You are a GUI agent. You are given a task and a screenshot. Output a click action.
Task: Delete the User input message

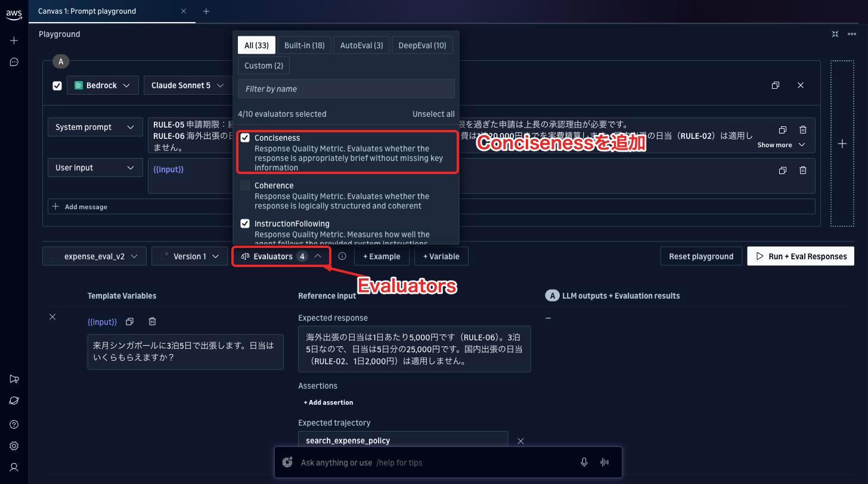(x=803, y=170)
